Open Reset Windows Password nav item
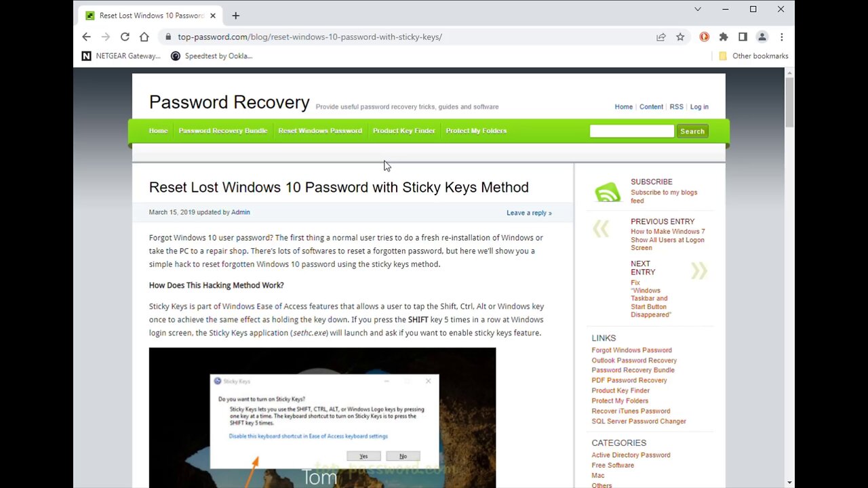Image resolution: width=868 pixels, height=488 pixels. 320,131
